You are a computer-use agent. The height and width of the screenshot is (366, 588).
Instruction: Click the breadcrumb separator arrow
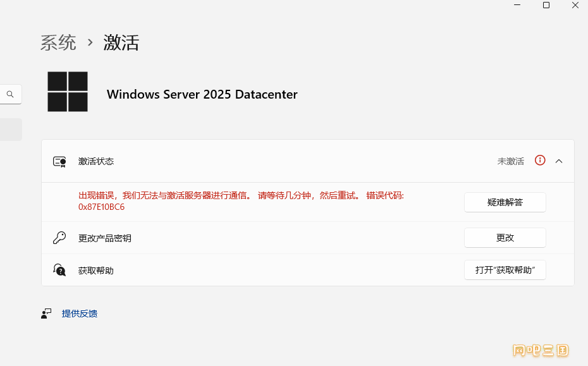90,42
